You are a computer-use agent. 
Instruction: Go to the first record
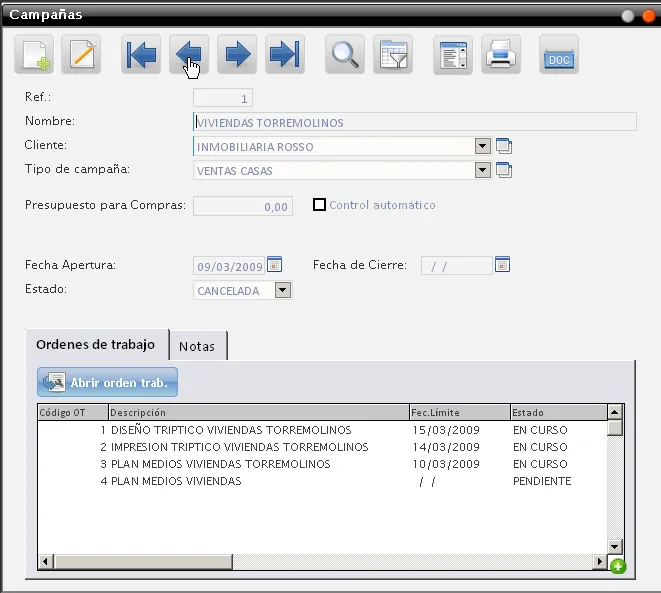141,54
